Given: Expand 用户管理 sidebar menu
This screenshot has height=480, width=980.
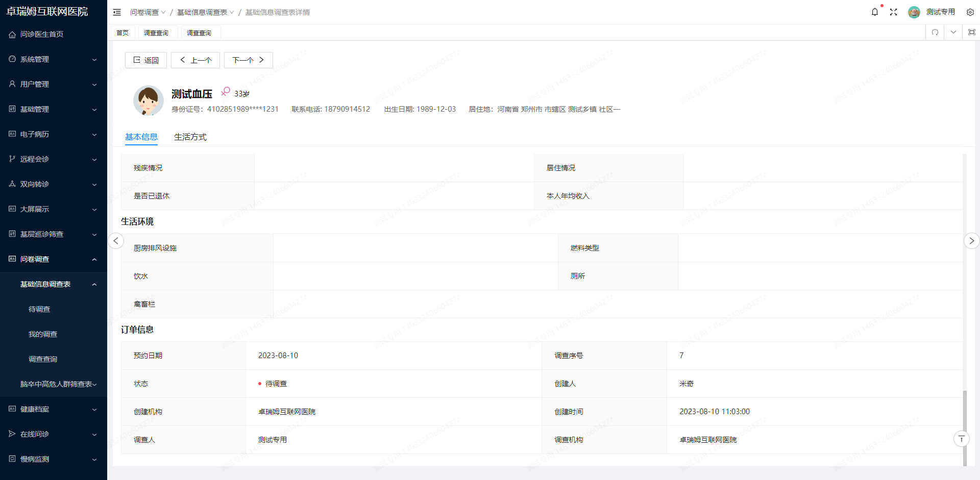Looking at the screenshot, I should [x=54, y=84].
